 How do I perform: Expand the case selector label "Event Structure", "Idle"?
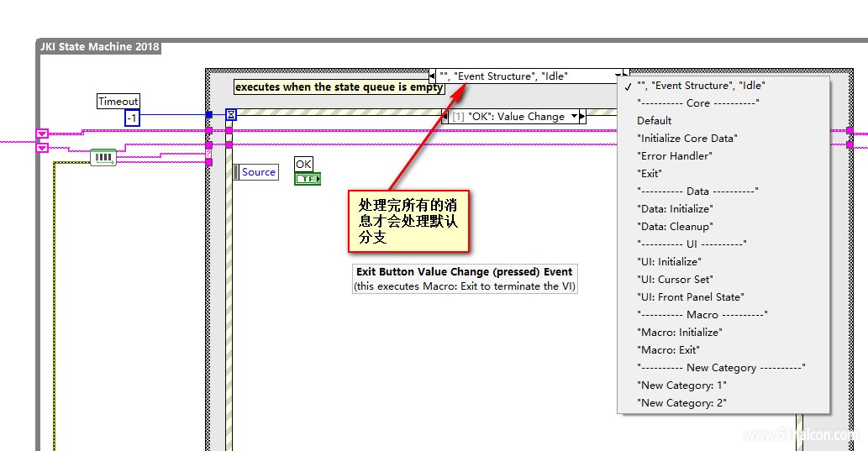coord(528,76)
